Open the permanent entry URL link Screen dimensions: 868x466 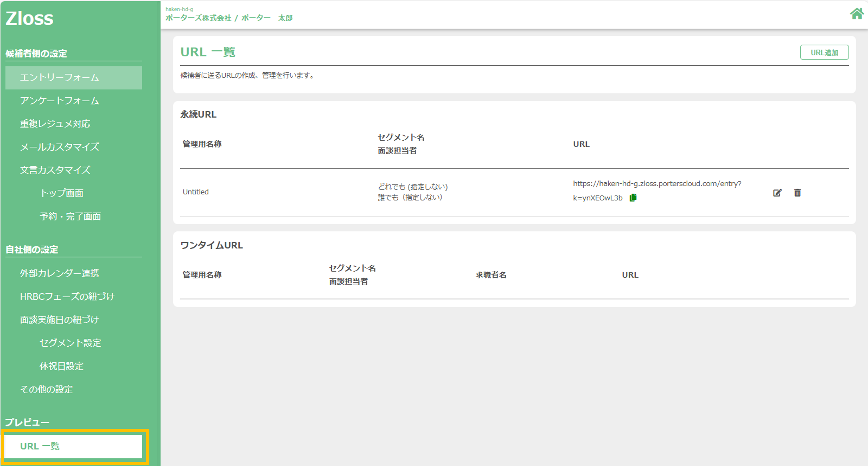657,184
